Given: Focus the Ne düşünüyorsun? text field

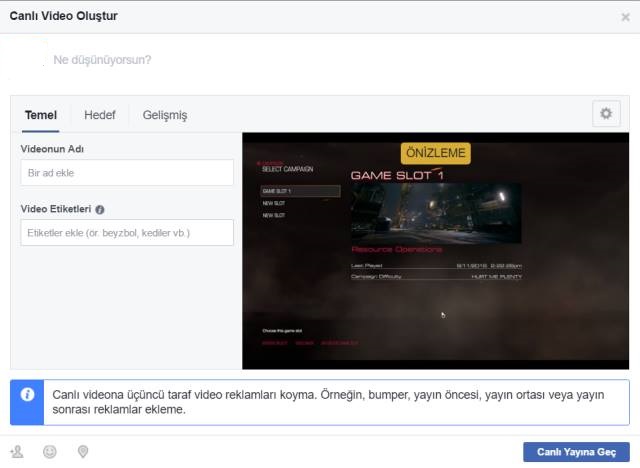Looking at the screenshot, I should 102,60.
